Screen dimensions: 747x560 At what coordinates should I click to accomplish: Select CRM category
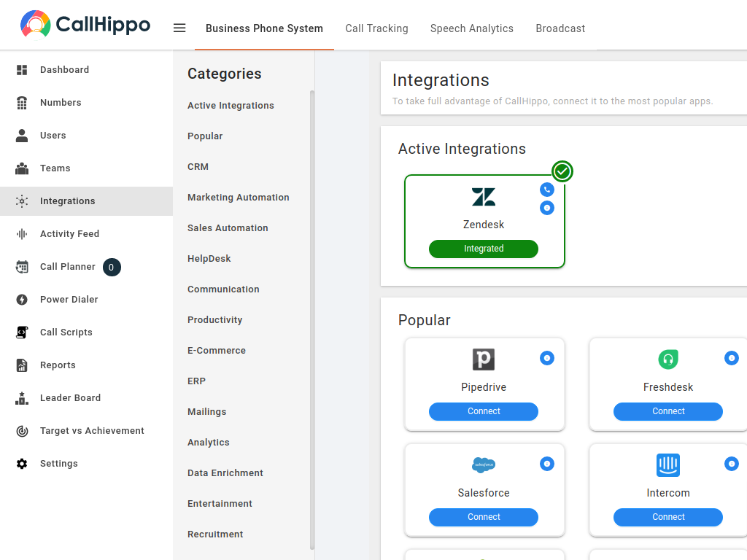[198, 167]
